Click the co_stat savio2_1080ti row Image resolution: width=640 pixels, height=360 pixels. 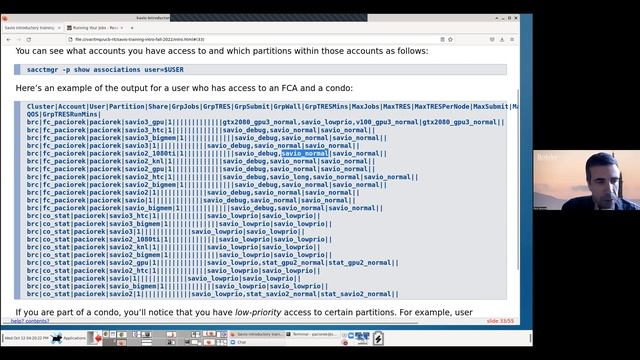coord(180,240)
